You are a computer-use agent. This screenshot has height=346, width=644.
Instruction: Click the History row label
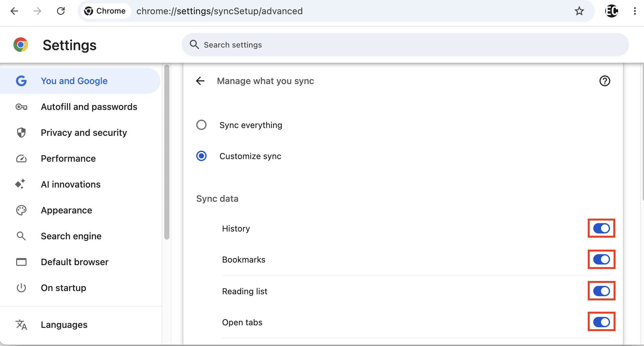[236, 229]
